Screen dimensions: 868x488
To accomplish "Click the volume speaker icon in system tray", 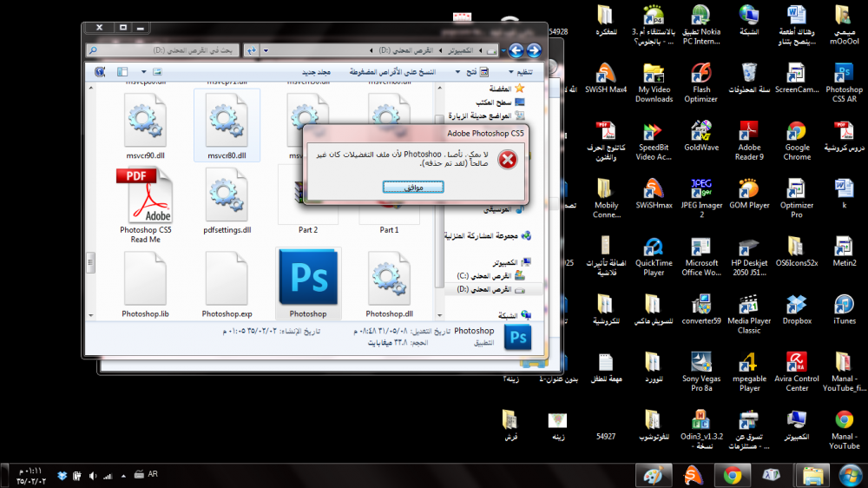I will click(91, 476).
